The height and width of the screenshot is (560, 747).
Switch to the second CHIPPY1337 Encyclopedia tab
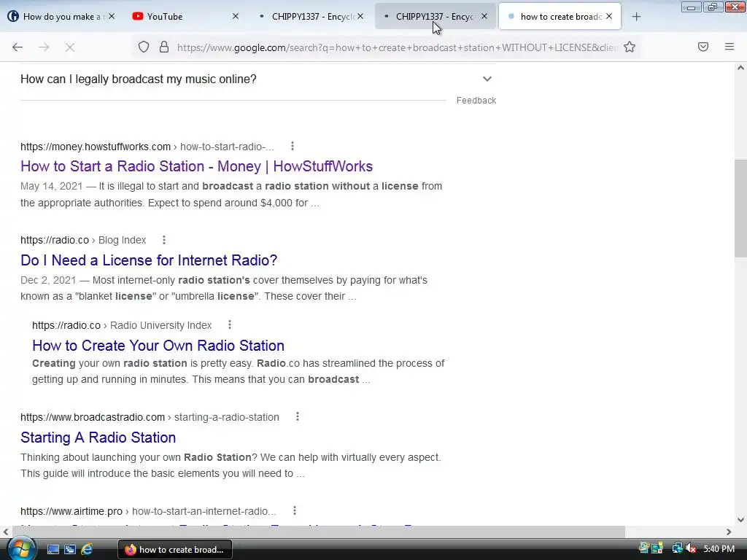435,17
